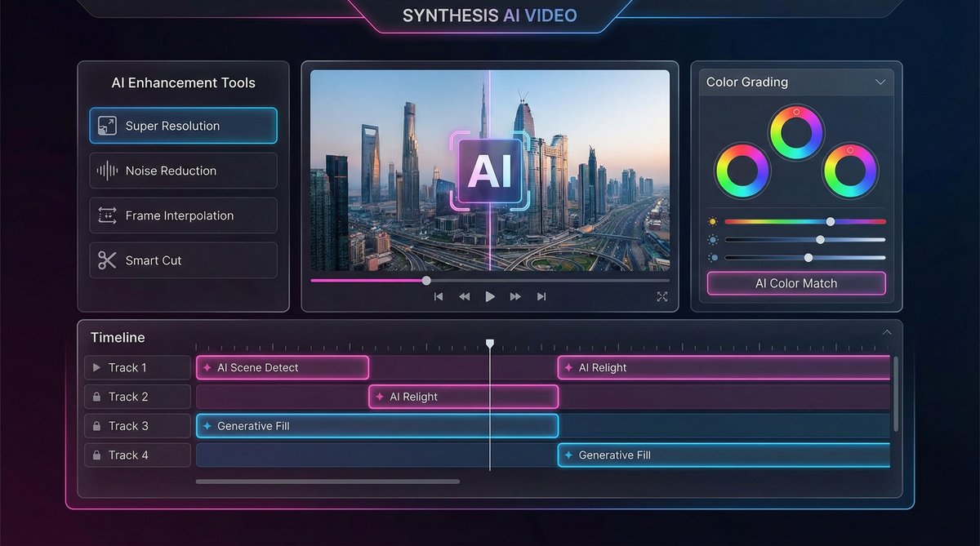The width and height of the screenshot is (980, 546).
Task: Expand Track 1 with its triangle arrow
Action: [x=97, y=368]
